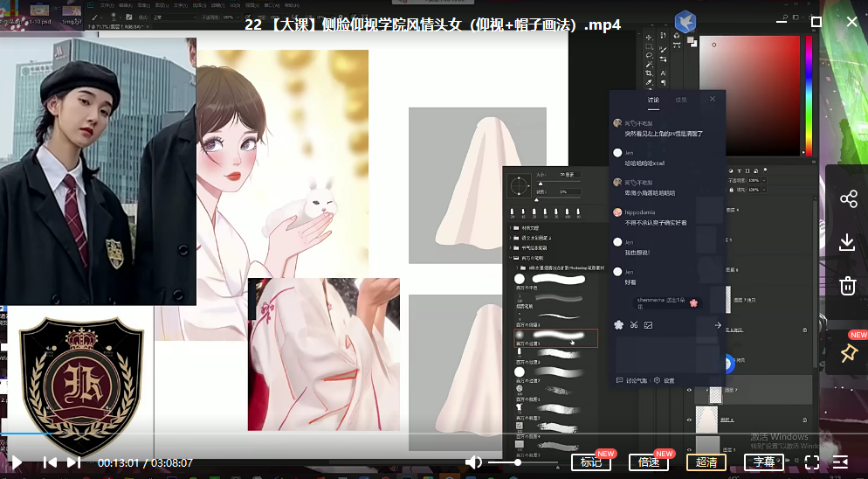Open the 1-10.psd desktop file icon
The image size is (868, 479).
[40, 15]
